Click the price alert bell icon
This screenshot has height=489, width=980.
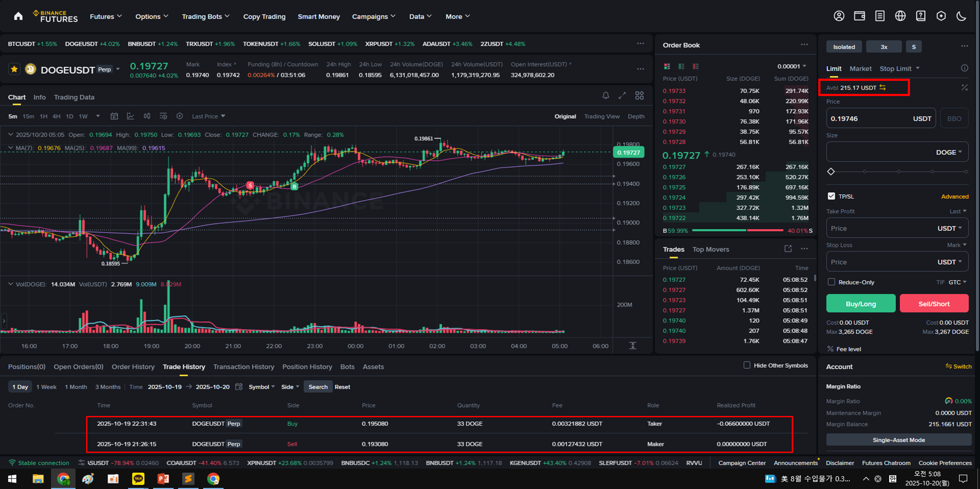(606, 96)
